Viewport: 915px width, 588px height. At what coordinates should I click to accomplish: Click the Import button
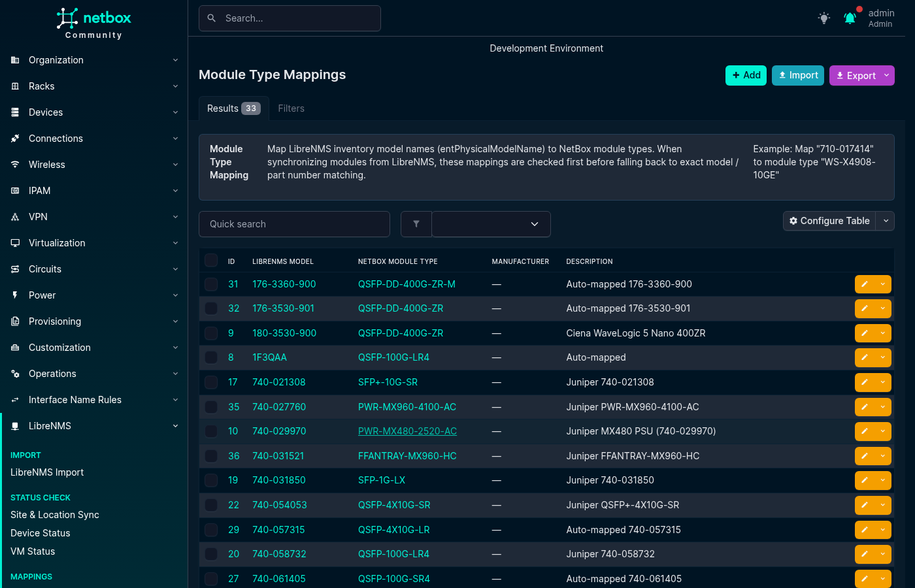798,76
